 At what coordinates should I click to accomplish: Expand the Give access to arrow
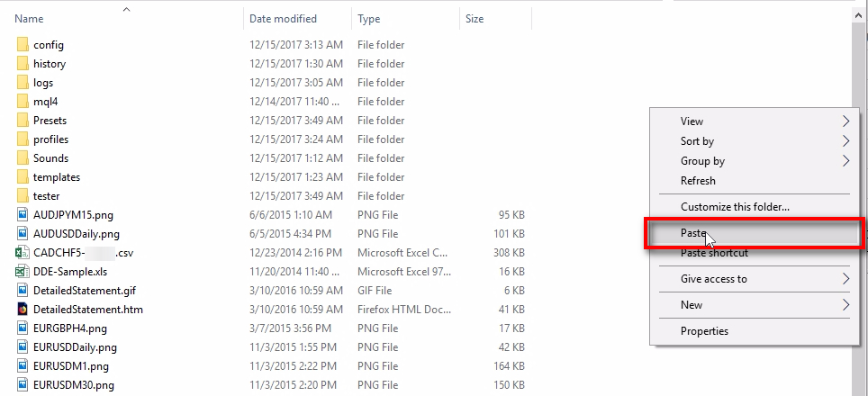pos(845,279)
